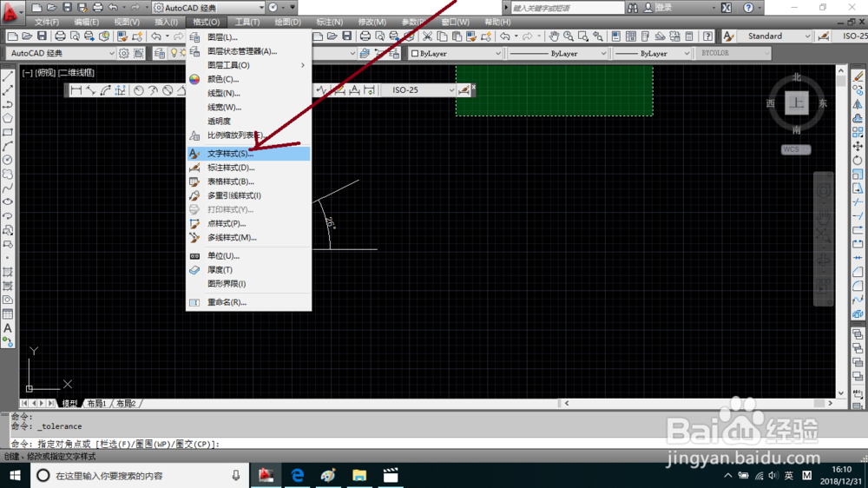Open the Windows Start menu
The image size is (868, 488).
[x=15, y=476]
